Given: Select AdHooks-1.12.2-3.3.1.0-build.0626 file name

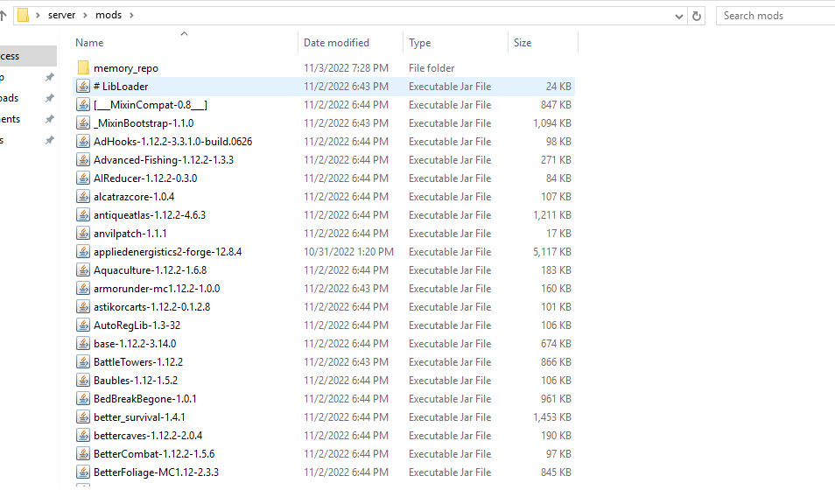Looking at the screenshot, I should point(173,142).
